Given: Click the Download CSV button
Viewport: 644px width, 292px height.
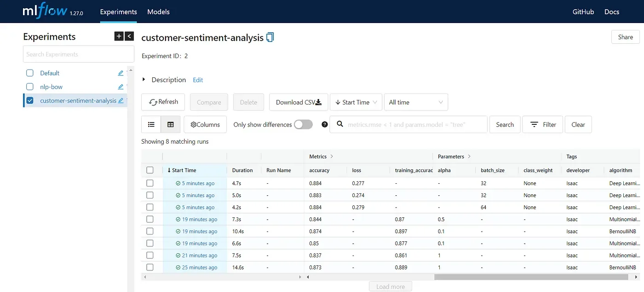Looking at the screenshot, I should 299,102.
